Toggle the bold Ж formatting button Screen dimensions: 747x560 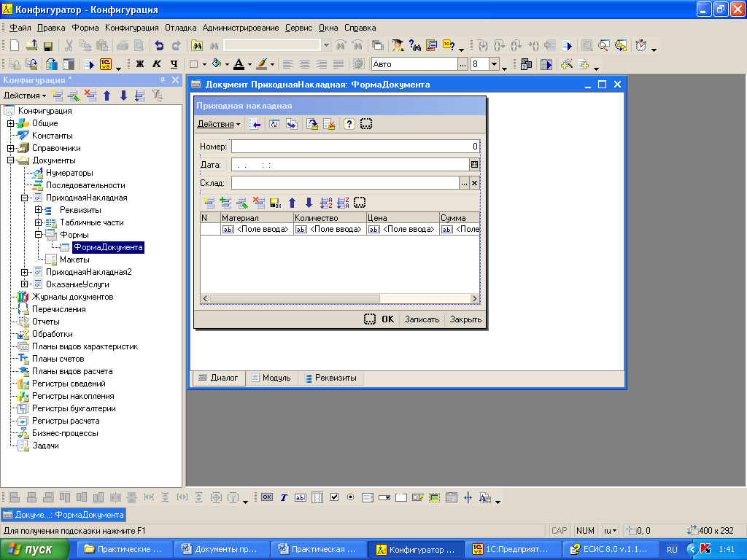[140, 64]
